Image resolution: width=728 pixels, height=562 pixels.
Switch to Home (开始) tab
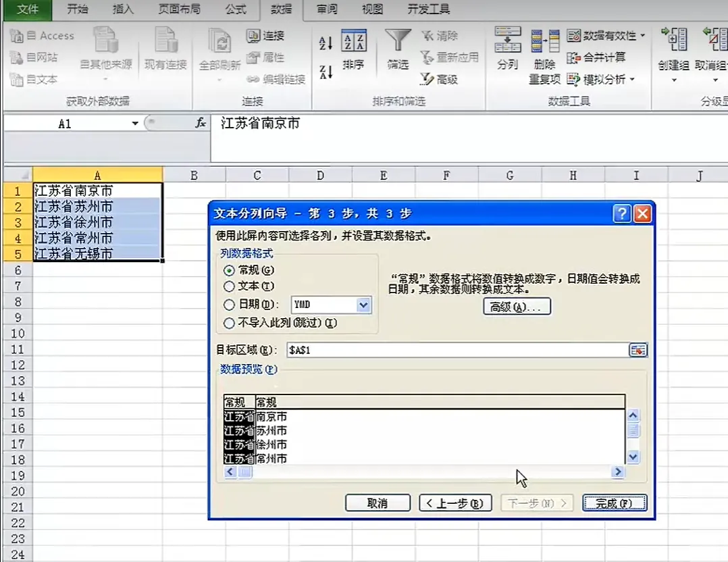[78, 9]
